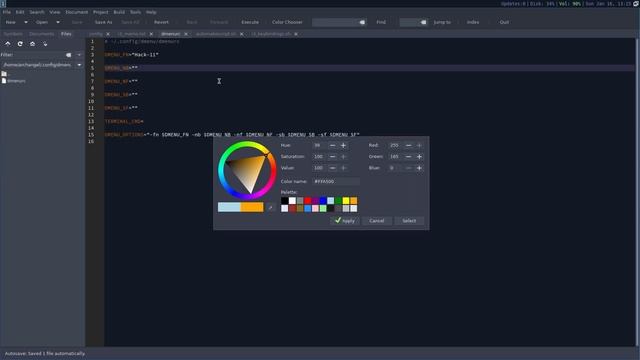
Task: Go to home directory in file browser
Action: [32, 44]
